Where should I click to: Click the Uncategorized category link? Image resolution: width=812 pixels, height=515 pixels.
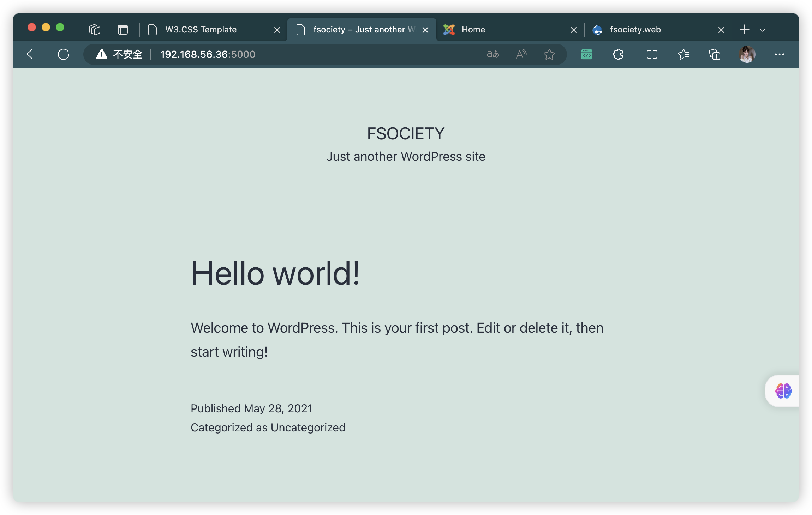tap(308, 428)
